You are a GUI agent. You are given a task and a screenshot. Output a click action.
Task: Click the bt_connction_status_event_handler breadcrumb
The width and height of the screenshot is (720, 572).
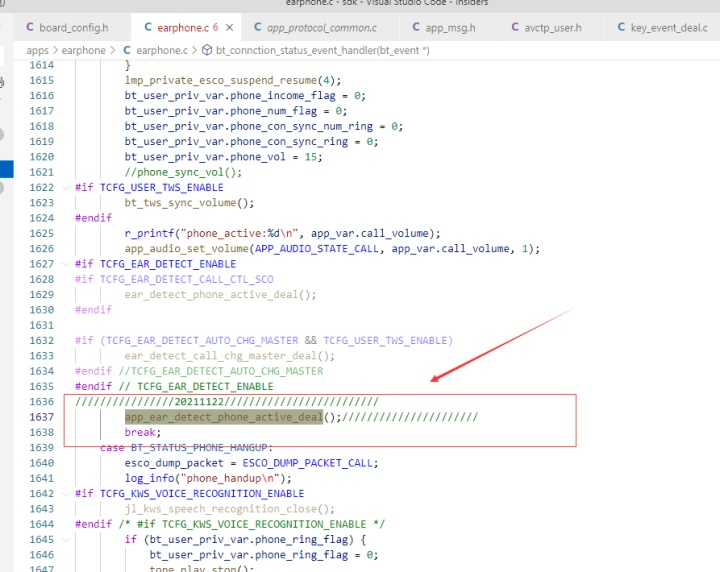322,50
